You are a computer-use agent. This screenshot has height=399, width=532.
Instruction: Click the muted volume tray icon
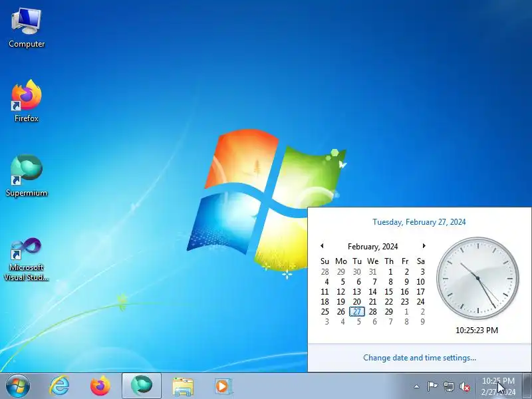465,386
